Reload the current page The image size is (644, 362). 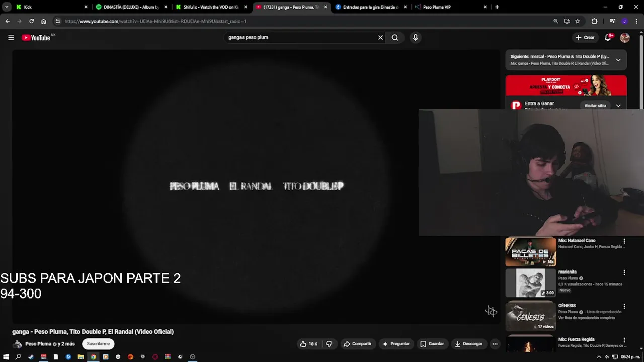[x=31, y=21]
